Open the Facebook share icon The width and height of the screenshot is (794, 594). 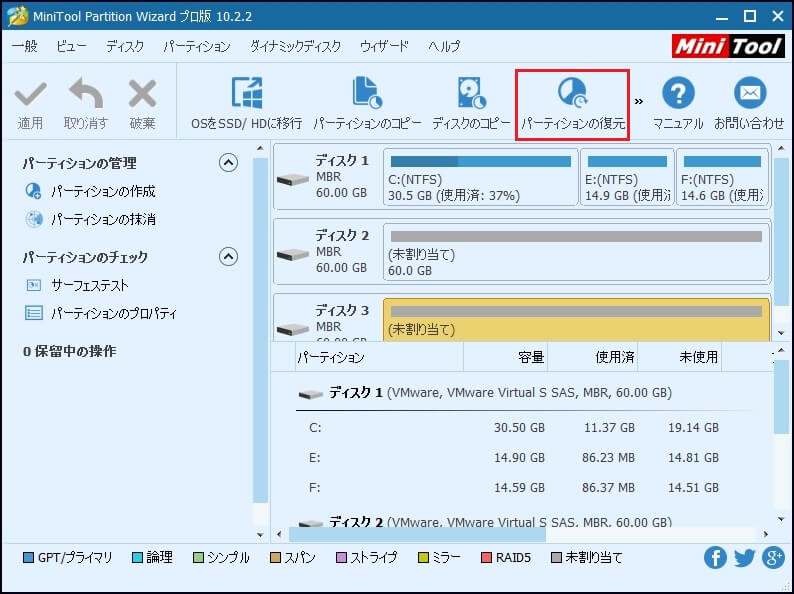[715, 558]
